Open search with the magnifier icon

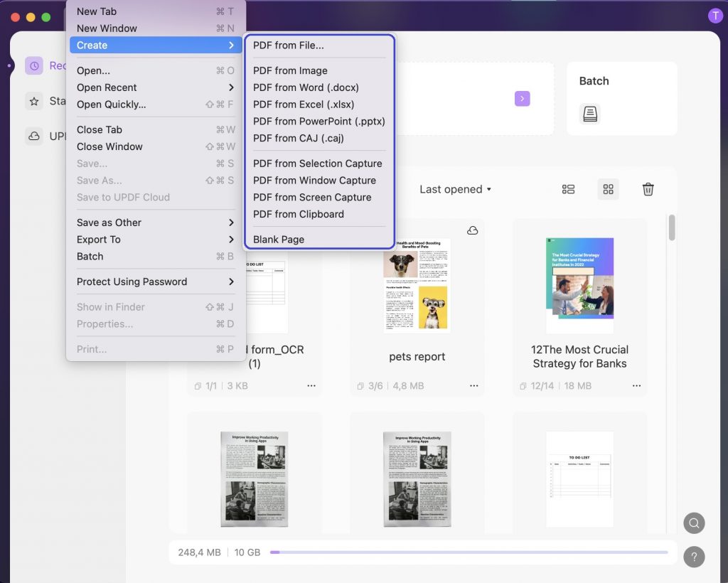point(694,523)
